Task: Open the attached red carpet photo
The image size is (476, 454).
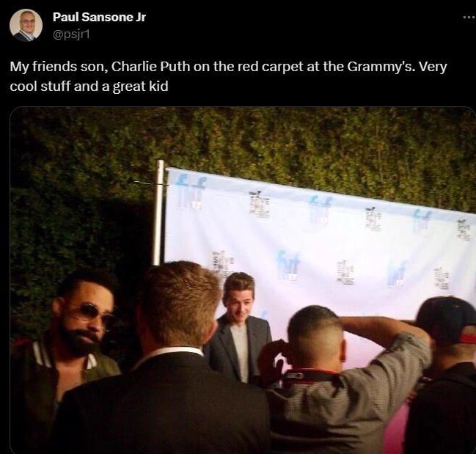Action: (243, 280)
